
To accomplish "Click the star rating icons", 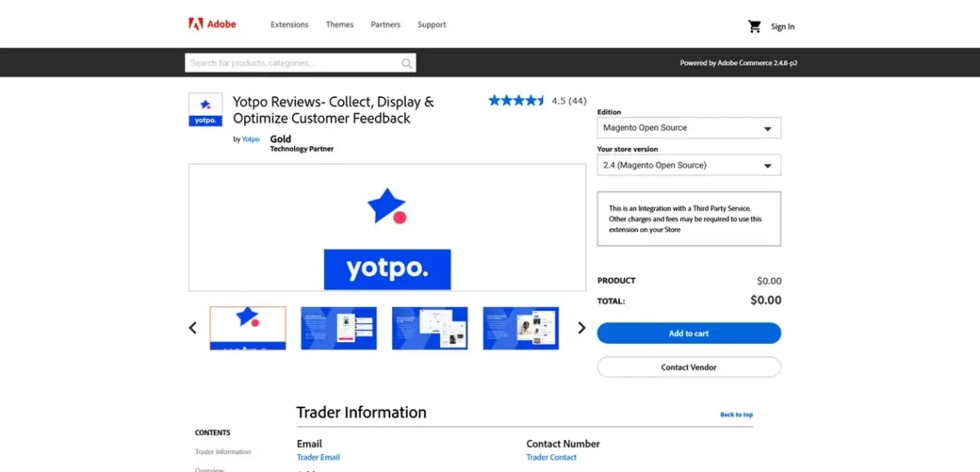I will point(517,101).
